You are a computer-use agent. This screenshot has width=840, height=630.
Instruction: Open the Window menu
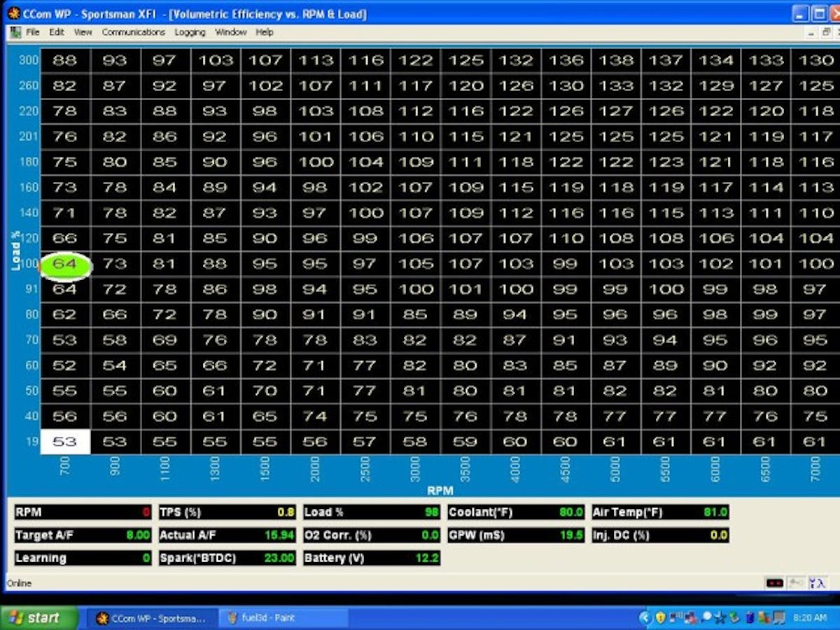(230, 31)
